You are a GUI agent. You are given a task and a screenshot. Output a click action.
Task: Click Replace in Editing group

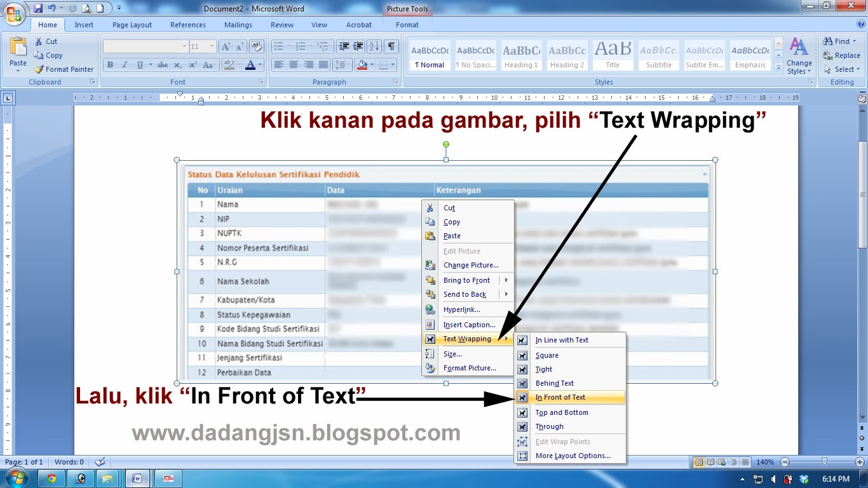point(841,55)
